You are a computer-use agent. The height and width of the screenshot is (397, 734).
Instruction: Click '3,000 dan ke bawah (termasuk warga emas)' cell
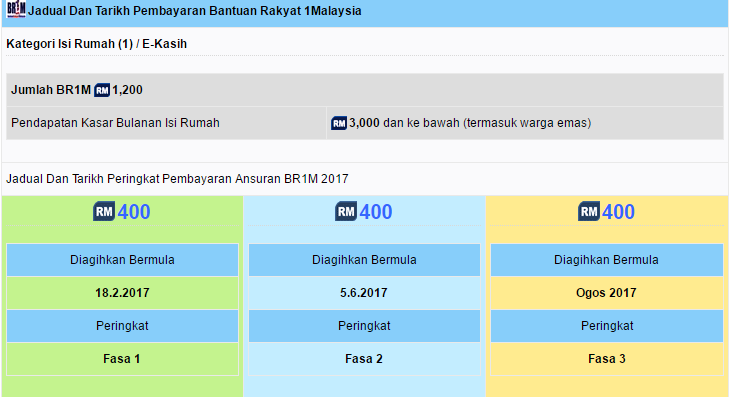pos(525,123)
